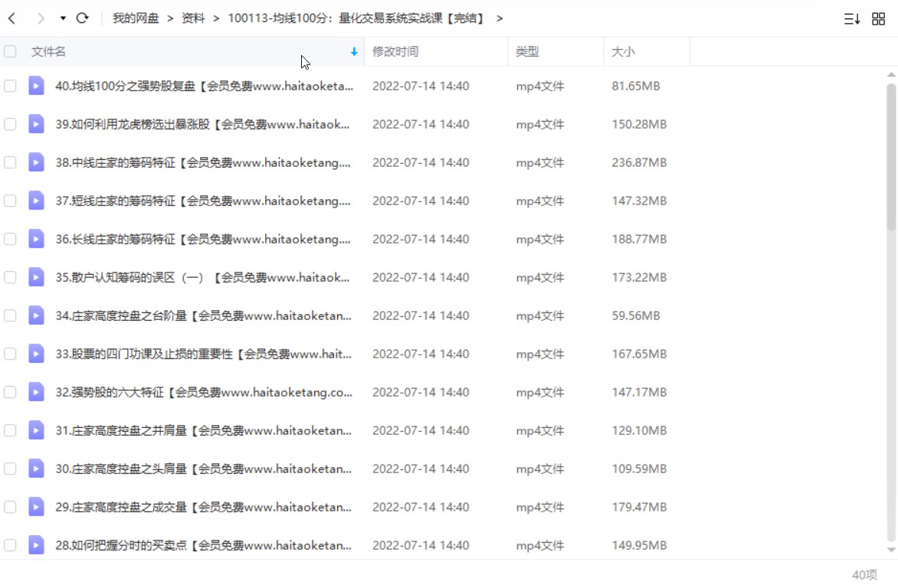Click the 167.65MB size cell
Viewport: 898px width, 588px height.
(x=639, y=354)
